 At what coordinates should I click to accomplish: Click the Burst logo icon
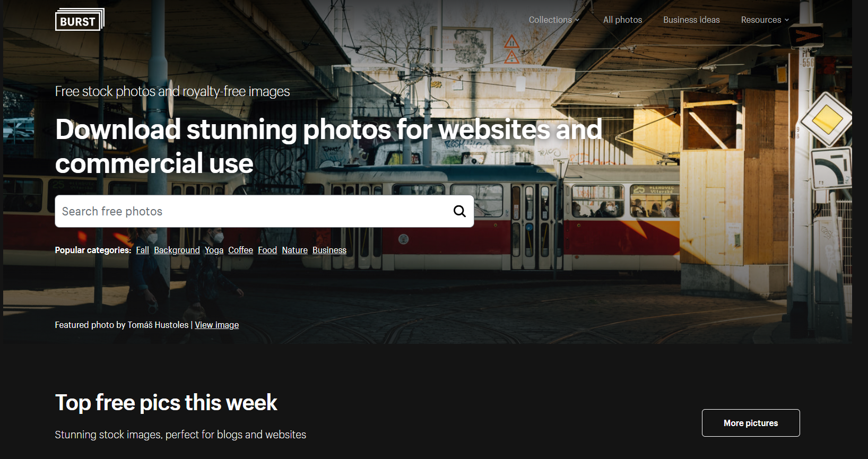80,20
